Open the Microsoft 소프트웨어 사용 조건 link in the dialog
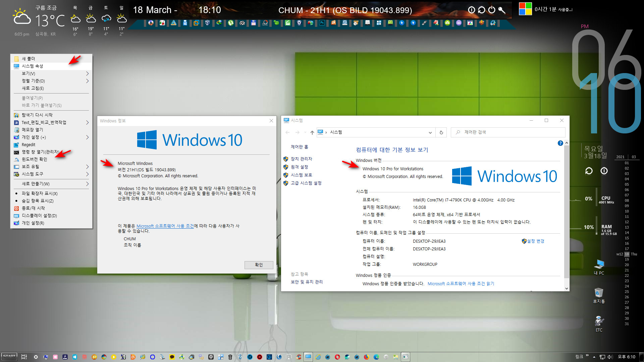644x362 pixels. coord(165,226)
